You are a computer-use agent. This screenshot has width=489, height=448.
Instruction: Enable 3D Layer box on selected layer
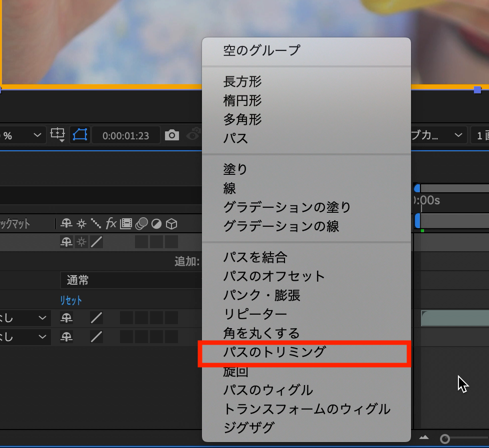pyautogui.click(x=171, y=242)
